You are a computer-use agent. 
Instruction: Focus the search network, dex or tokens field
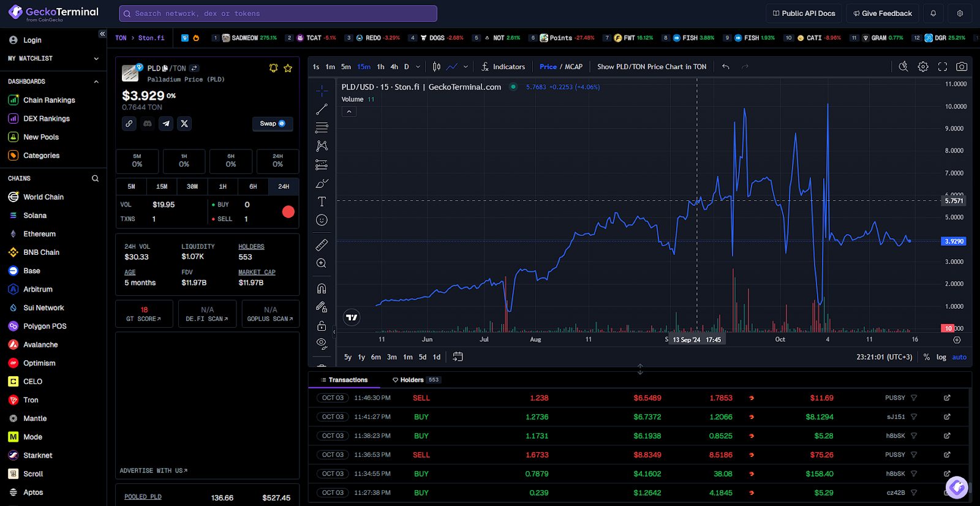[x=278, y=13]
